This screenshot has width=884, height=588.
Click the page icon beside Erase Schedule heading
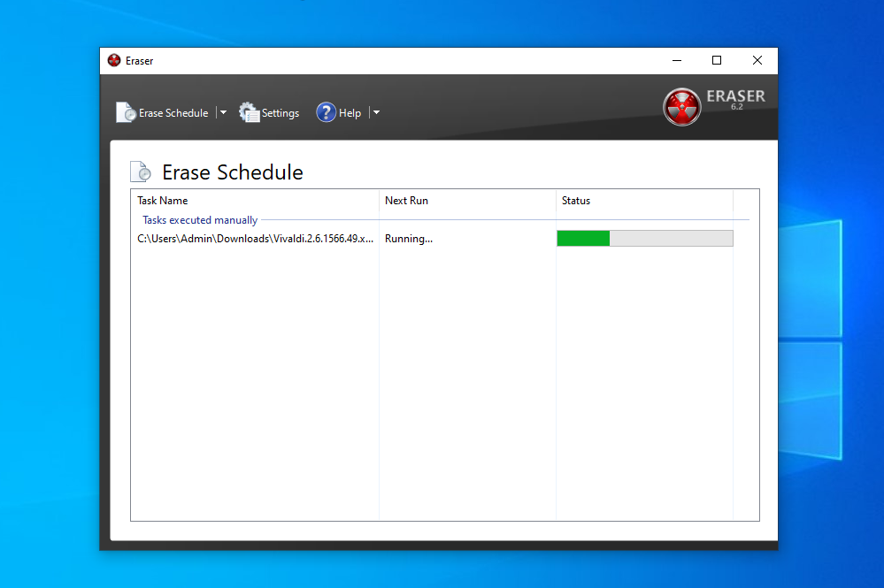141,172
